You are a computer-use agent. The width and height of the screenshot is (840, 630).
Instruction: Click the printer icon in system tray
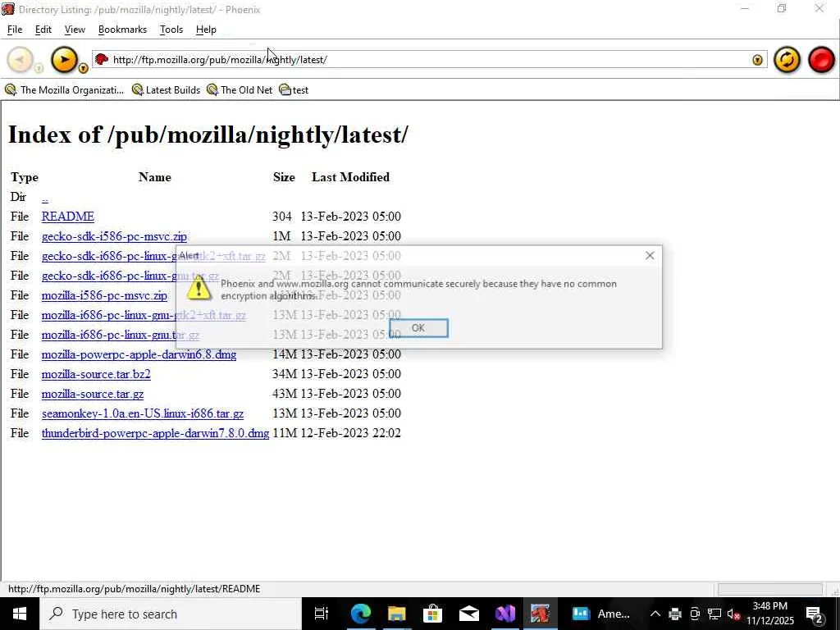(675, 614)
